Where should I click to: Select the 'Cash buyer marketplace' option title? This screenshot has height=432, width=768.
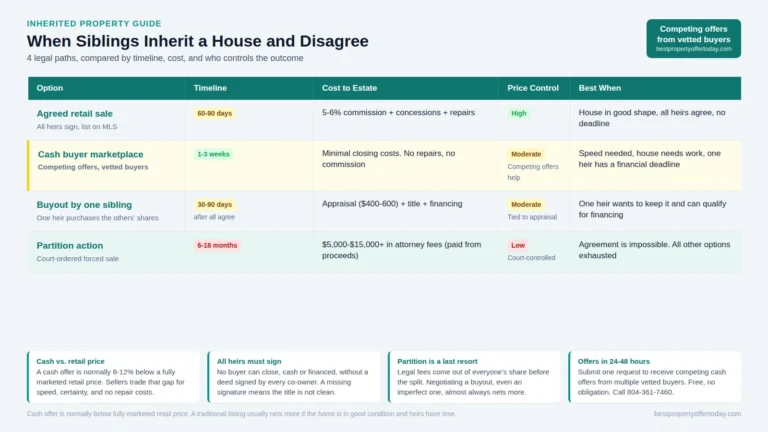[91, 154]
